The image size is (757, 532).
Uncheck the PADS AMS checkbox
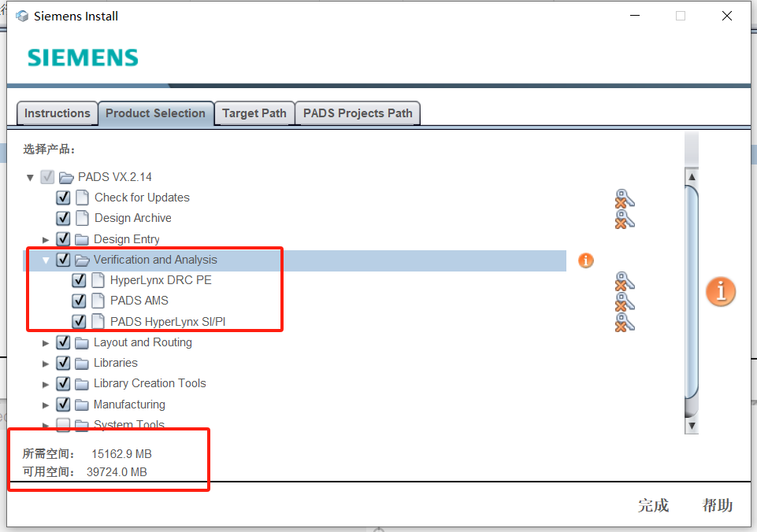79,301
